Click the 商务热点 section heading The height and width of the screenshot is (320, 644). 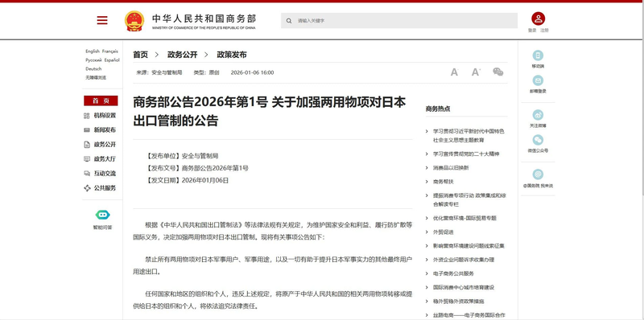pyautogui.click(x=438, y=109)
